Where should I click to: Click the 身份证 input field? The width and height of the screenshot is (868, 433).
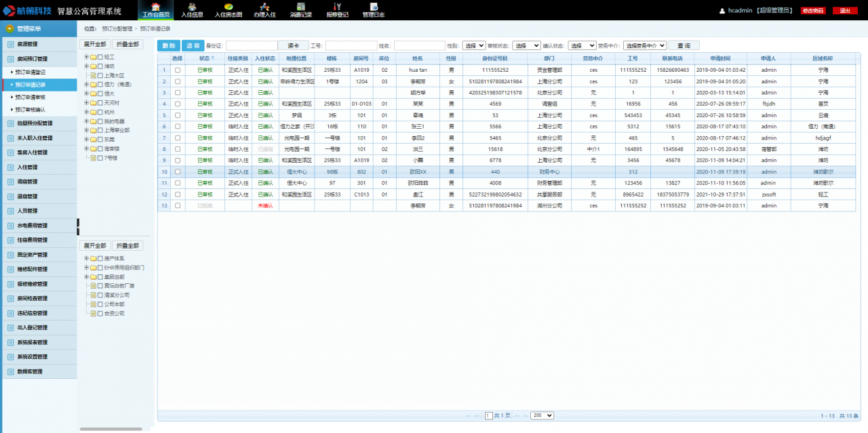tap(252, 45)
